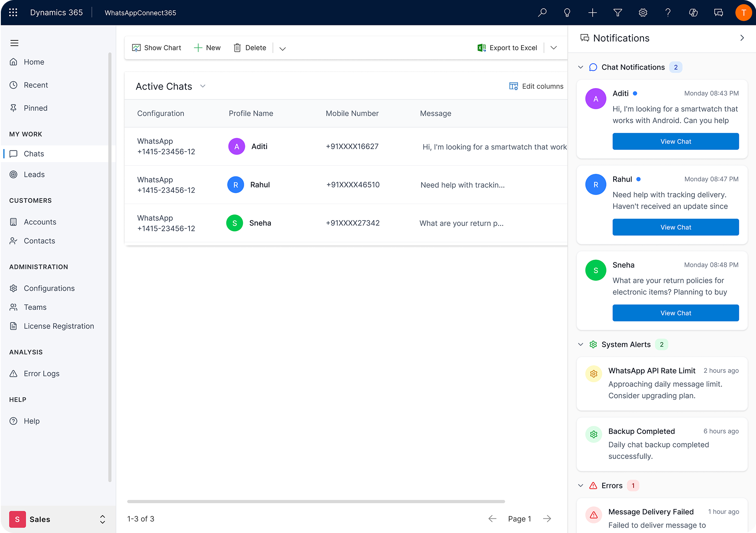756x533 pixels.
Task: Click Sneha's green avatar in the table
Action: pos(235,223)
